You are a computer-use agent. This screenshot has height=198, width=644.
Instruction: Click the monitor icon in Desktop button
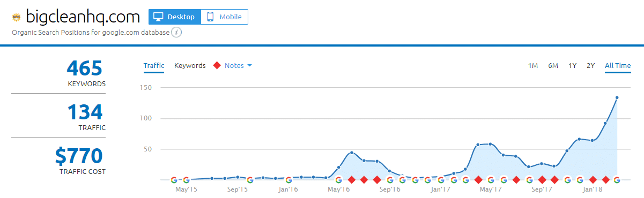(158, 17)
